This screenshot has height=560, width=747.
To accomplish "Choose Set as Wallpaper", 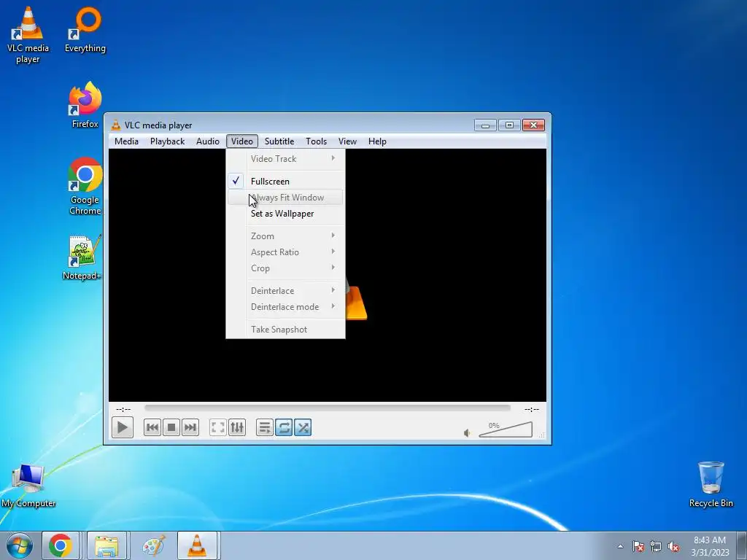I will tap(285, 214).
